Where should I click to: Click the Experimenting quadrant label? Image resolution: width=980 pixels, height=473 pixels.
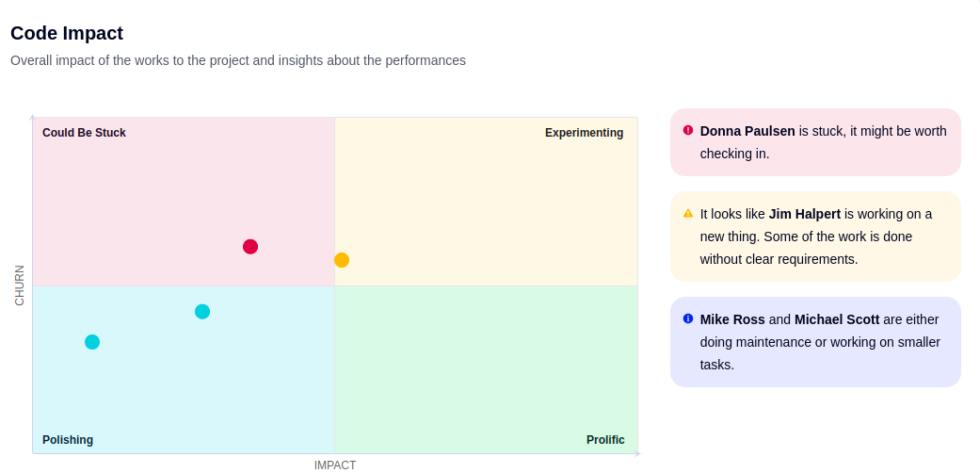tap(584, 133)
